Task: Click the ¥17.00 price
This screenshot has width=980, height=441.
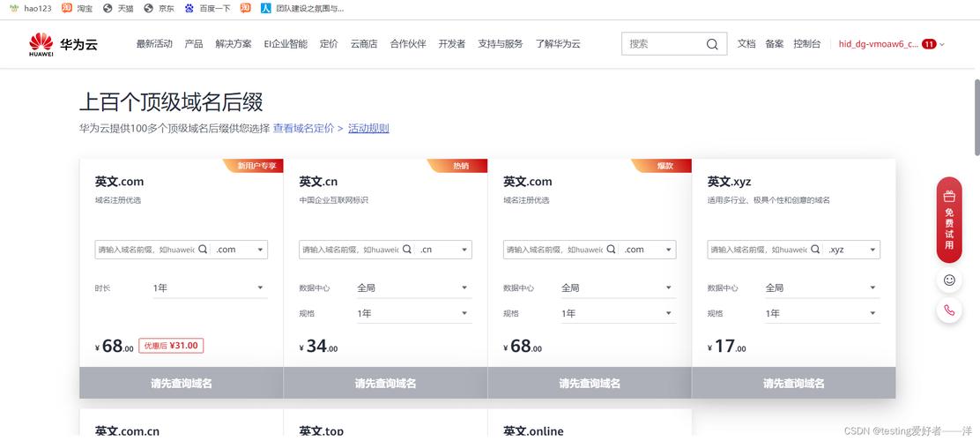Action: pyautogui.click(x=727, y=346)
